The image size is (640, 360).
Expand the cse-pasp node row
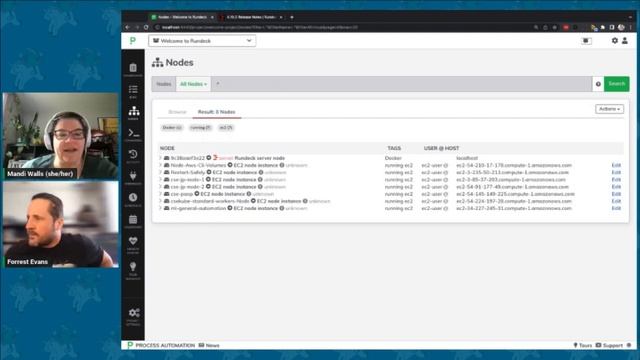[160, 194]
